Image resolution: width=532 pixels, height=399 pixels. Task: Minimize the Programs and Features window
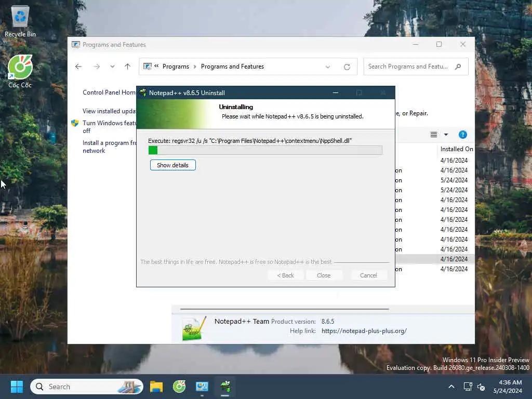coord(416,44)
